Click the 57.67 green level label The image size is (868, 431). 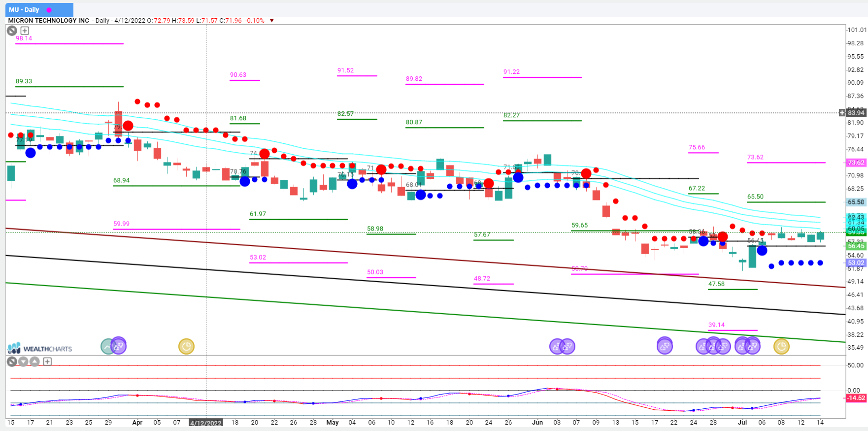coord(482,234)
